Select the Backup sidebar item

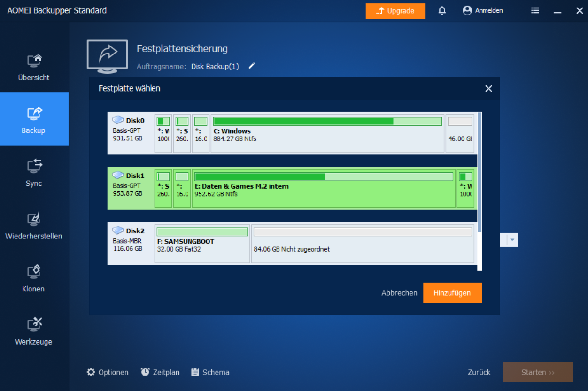coord(34,119)
